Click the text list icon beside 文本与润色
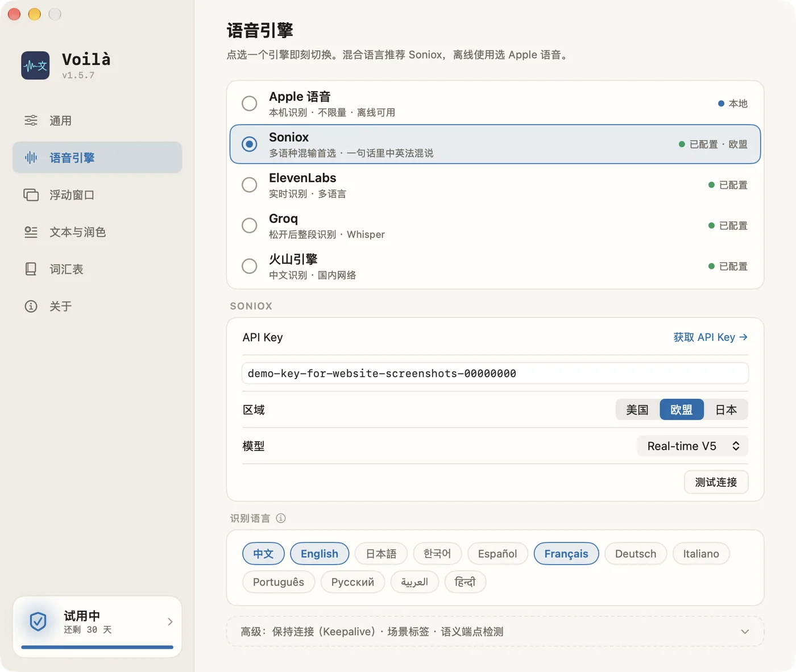Screen dimensions: 796x672 pyautogui.click(x=31, y=232)
